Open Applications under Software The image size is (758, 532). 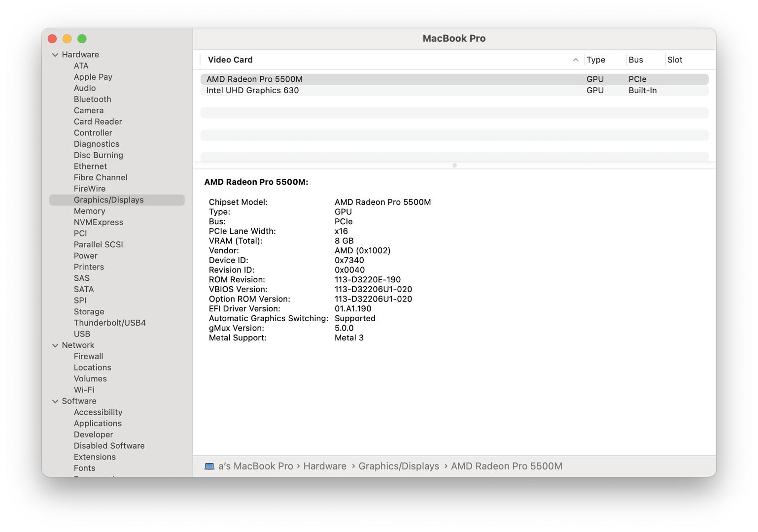pos(98,424)
